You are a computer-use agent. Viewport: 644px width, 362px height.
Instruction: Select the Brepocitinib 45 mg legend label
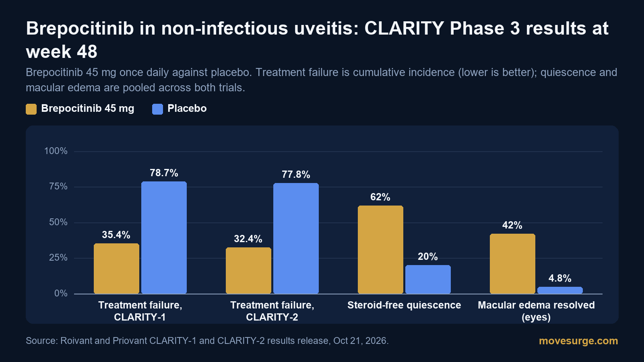click(88, 109)
